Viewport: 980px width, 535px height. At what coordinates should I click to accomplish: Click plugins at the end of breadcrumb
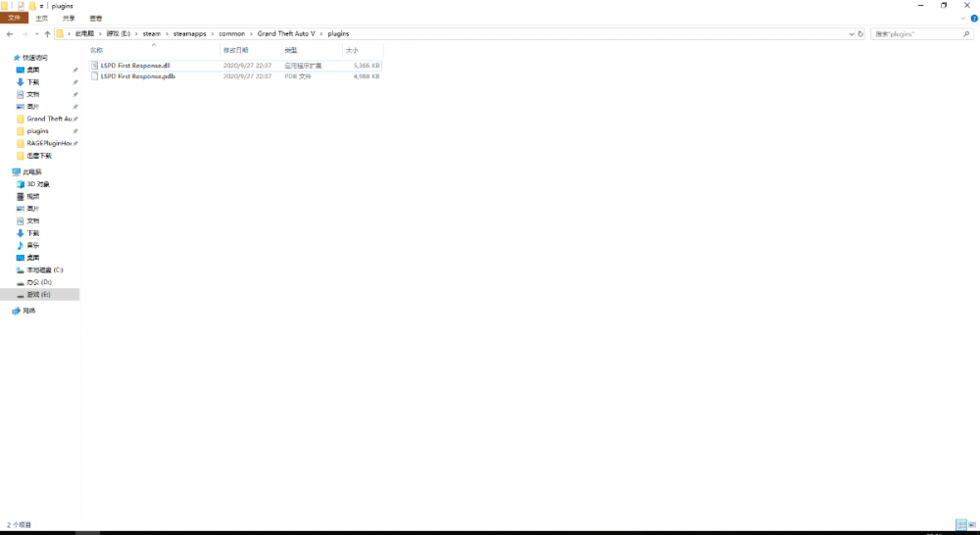pyautogui.click(x=338, y=33)
